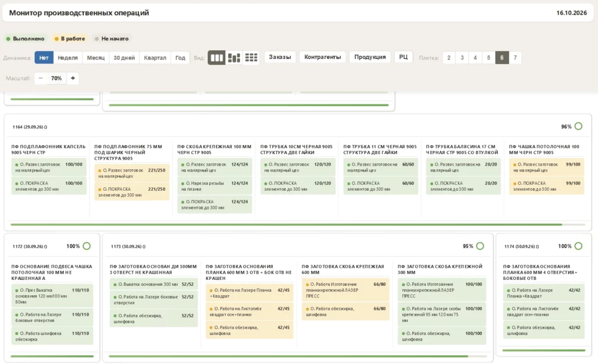Viewport: 598px width, 364px height.
Task: Open the Контрагенты grouping
Action: pyautogui.click(x=322, y=57)
